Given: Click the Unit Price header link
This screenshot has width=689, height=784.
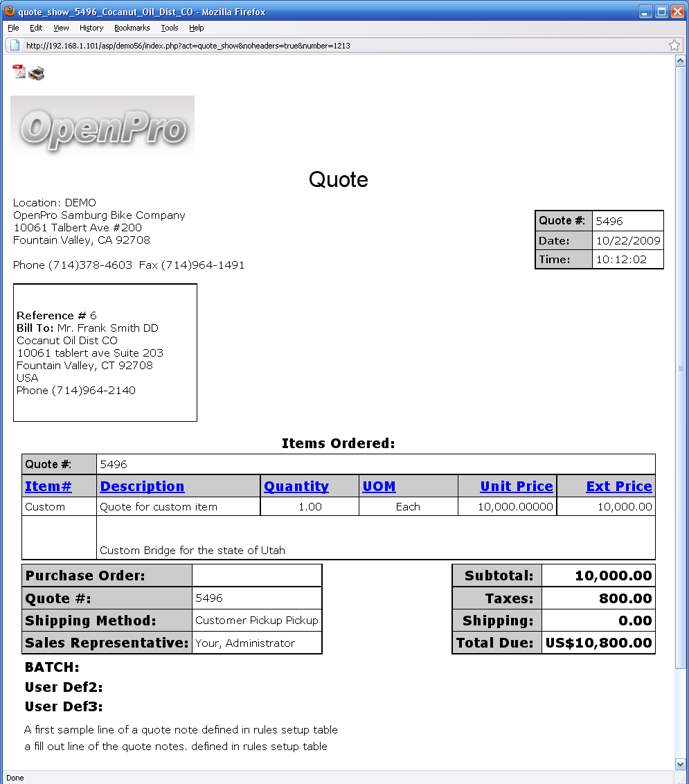Looking at the screenshot, I should tap(517, 486).
